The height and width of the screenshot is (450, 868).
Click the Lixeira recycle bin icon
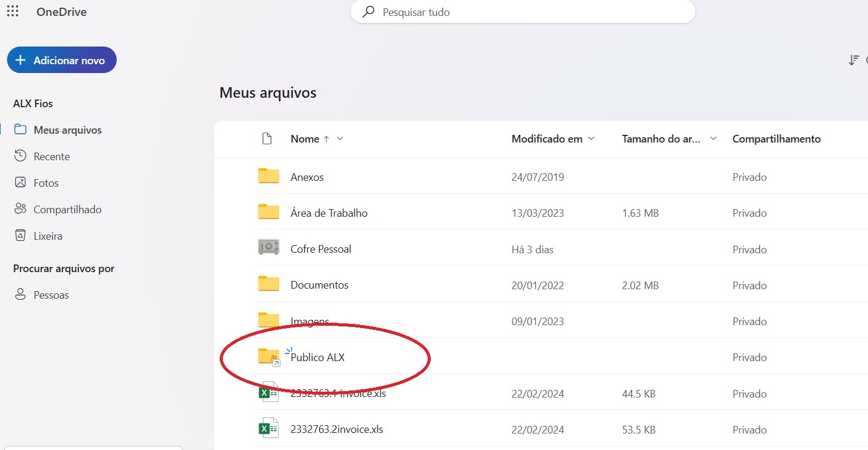pyautogui.click(x=21, y=236)
